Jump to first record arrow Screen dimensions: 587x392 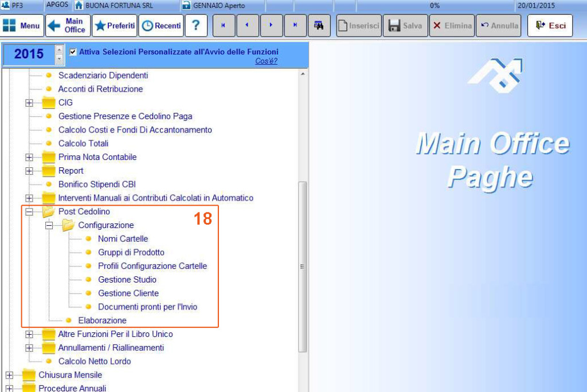coord(224,25)
